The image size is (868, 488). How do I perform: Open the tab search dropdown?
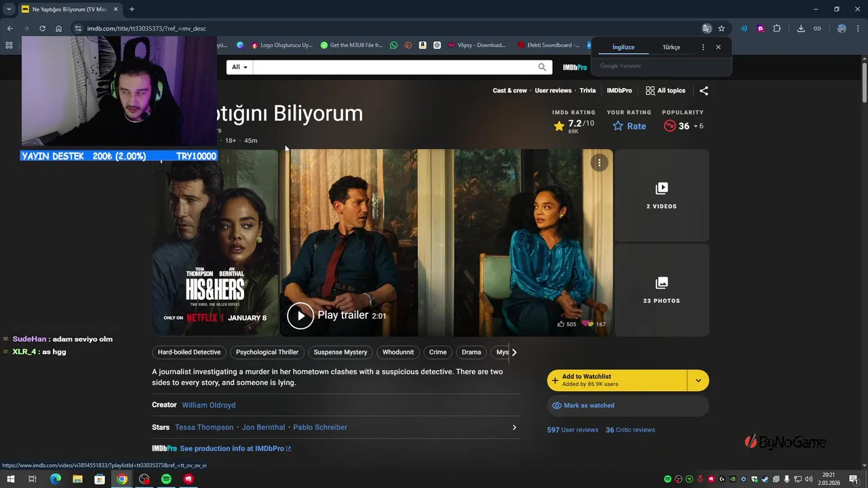click(x=8, y=9)
